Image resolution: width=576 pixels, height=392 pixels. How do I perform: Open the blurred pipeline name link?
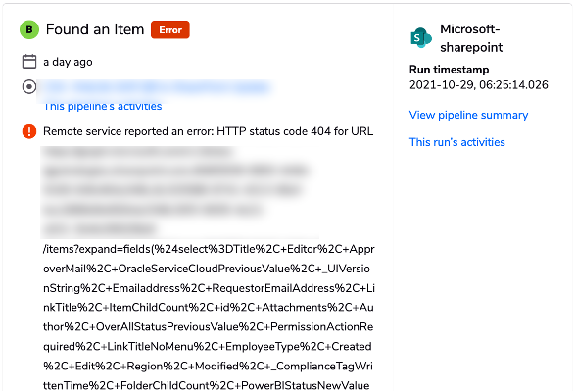(x=155, y=87)
